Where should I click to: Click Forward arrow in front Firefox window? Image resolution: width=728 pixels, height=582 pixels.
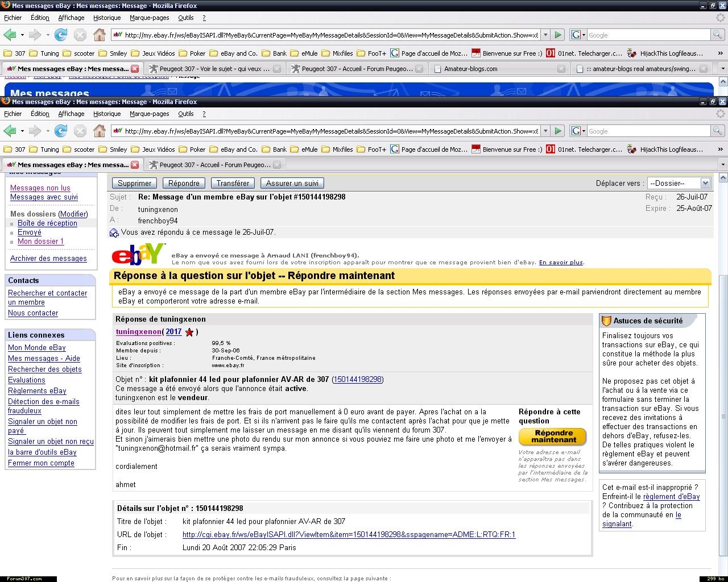[35, 131]
